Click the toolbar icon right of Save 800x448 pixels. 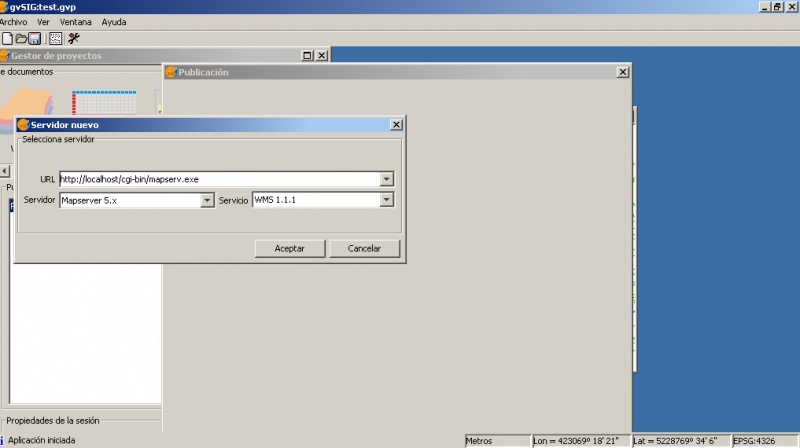tap(55, 38)
